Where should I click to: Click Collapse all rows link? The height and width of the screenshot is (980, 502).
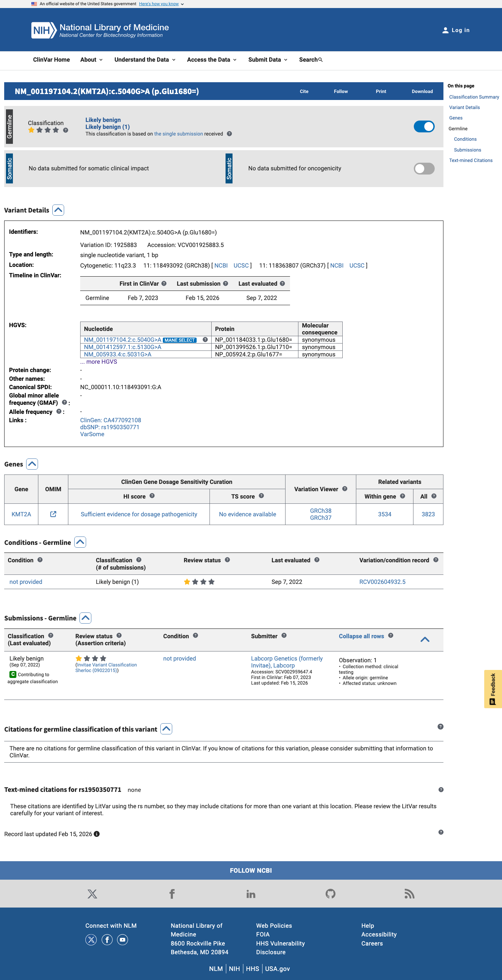(x=361, y=636)
